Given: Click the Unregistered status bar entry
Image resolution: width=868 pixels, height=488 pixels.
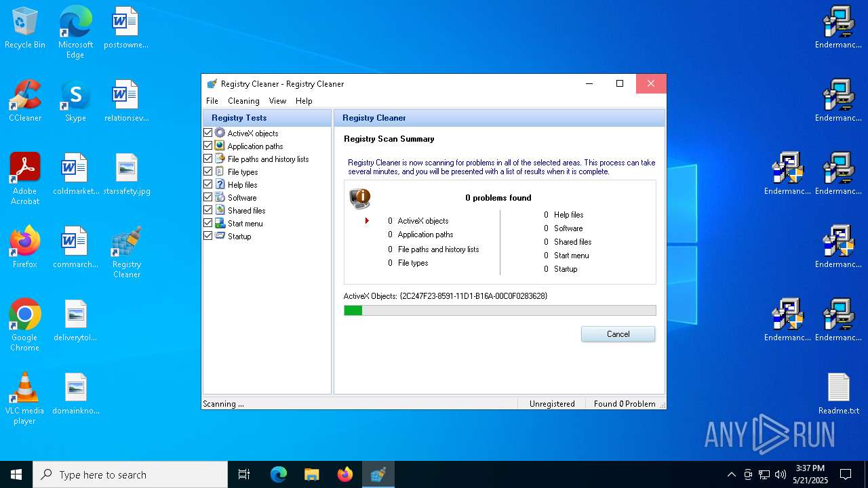Looking at the screenshot, I should [552, 403].
